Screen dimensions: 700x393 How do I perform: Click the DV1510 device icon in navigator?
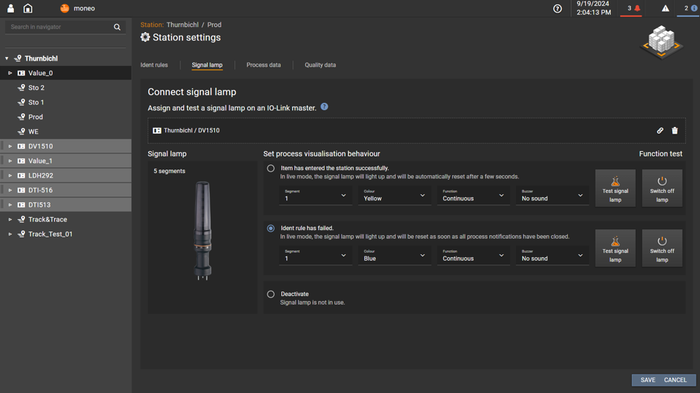tap(21, 146)
